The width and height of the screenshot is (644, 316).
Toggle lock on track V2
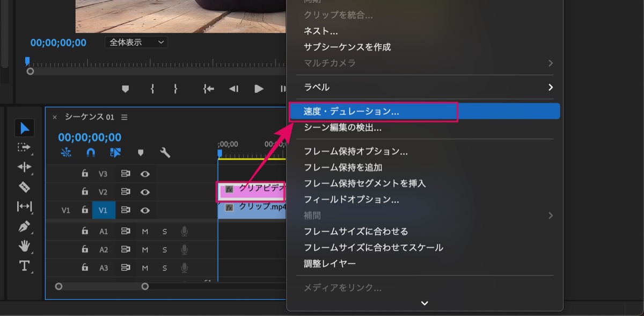(x=85, y=191)
